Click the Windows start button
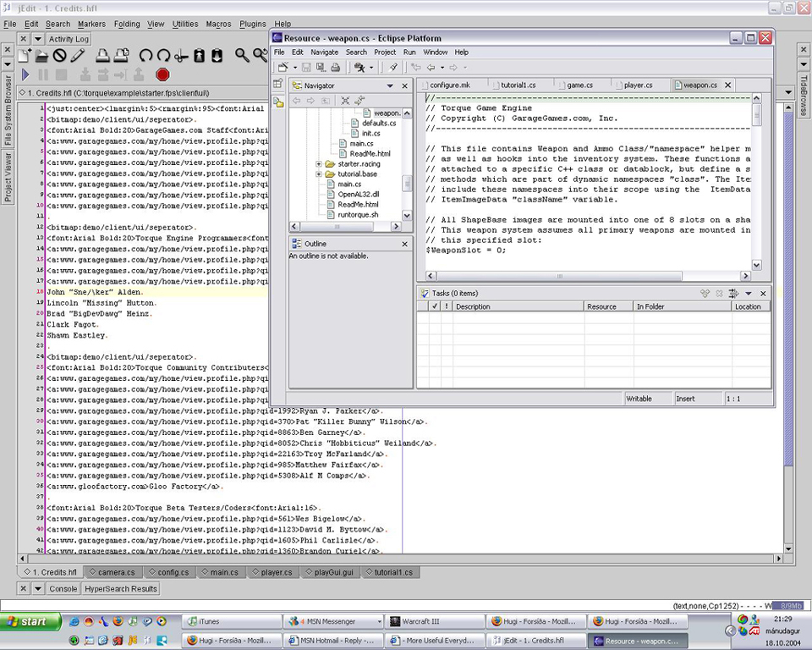Viewport: 812px width, 650px height. point(30,621)
